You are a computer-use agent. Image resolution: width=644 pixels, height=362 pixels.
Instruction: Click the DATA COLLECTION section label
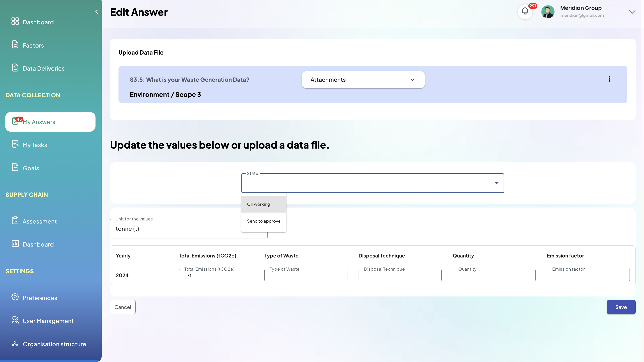pos(33,95)
